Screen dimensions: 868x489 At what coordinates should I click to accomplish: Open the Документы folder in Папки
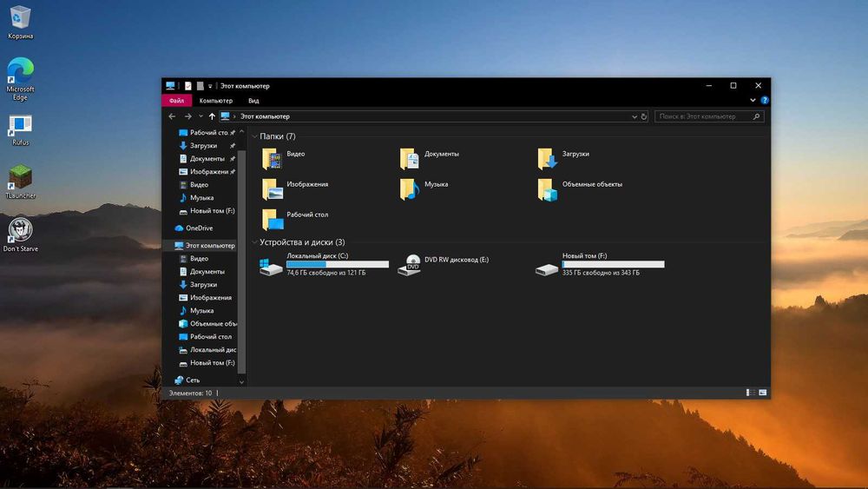[430, 158]
